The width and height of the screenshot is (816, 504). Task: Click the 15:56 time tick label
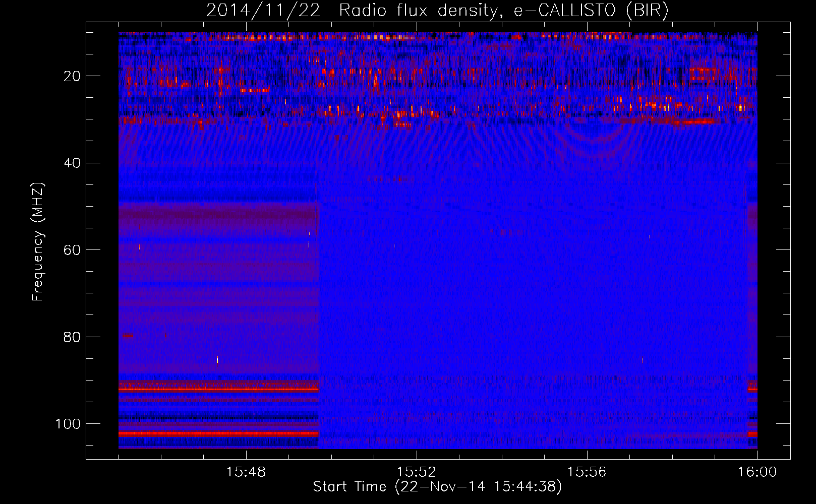click(587, 472)
